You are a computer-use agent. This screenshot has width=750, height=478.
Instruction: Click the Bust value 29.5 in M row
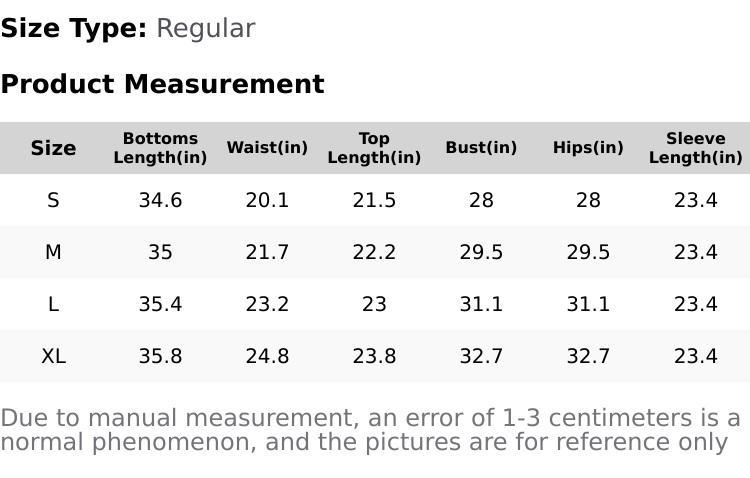coord(481,252)
